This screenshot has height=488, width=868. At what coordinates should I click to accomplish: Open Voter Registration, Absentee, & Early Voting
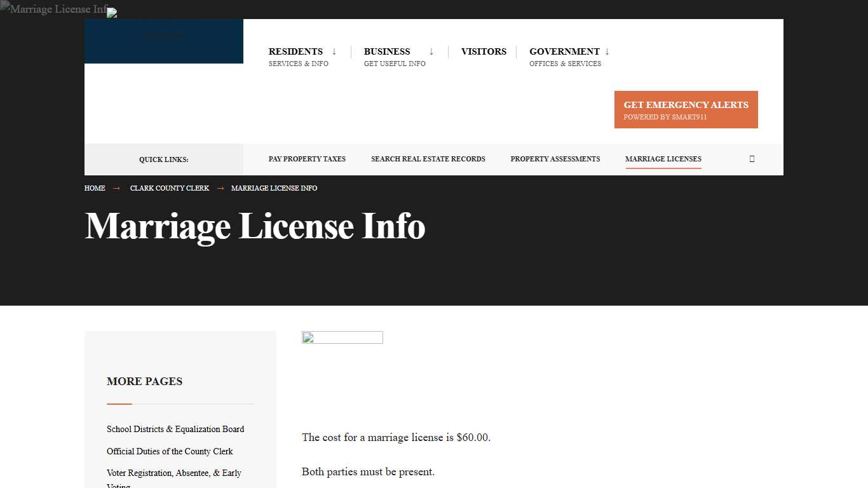[174, 473]
